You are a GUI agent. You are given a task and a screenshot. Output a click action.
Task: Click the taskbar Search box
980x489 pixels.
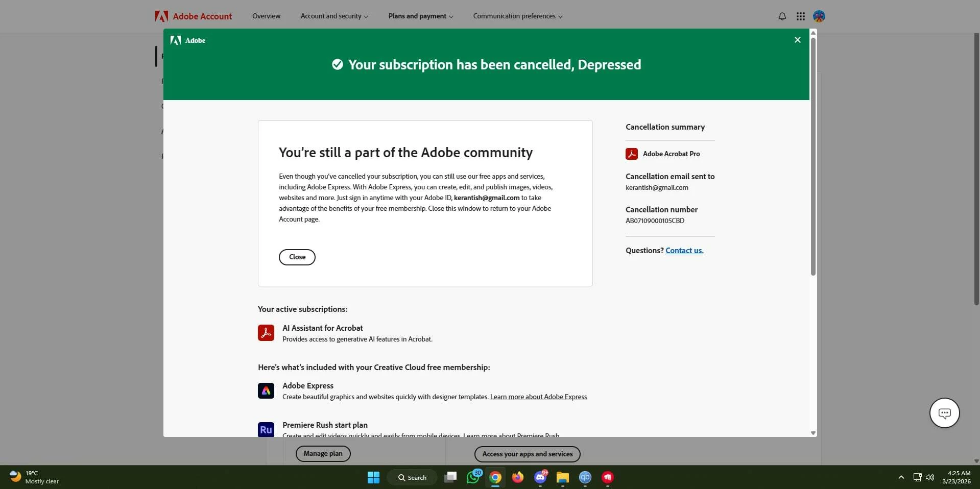tap(412, 477)
